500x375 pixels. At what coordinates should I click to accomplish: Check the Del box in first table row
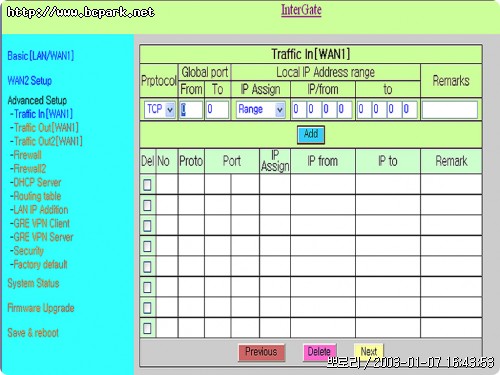[x=147, y=185]
